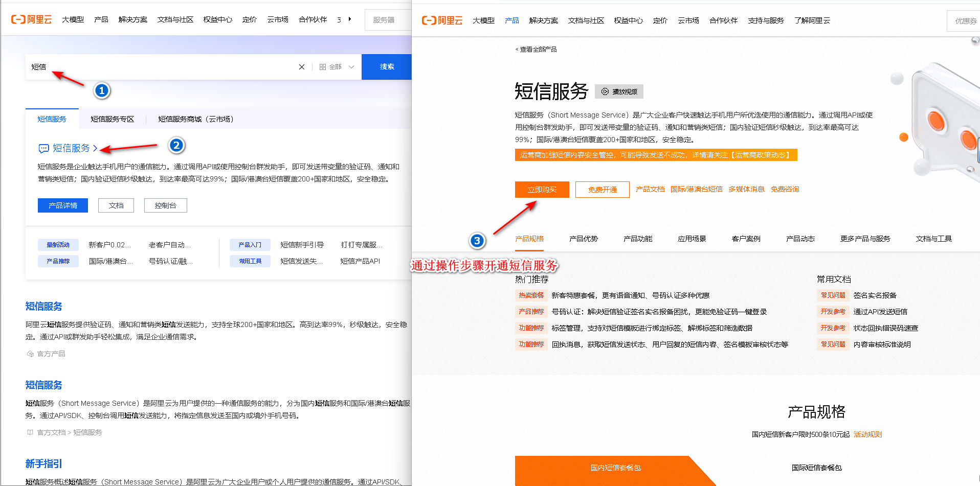Clear the search box with the X icon
980x486 pixels.
pos(302,67)
